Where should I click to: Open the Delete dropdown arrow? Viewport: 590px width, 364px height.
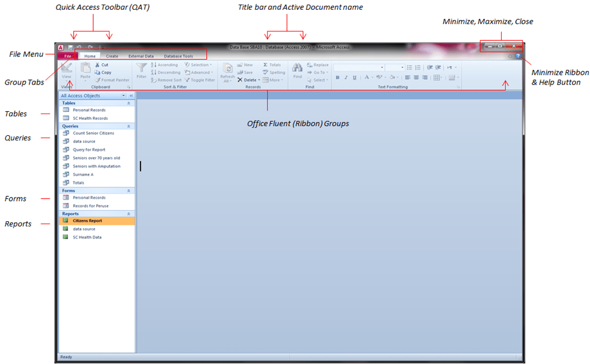pyautogui.click(x=259, y=80)
